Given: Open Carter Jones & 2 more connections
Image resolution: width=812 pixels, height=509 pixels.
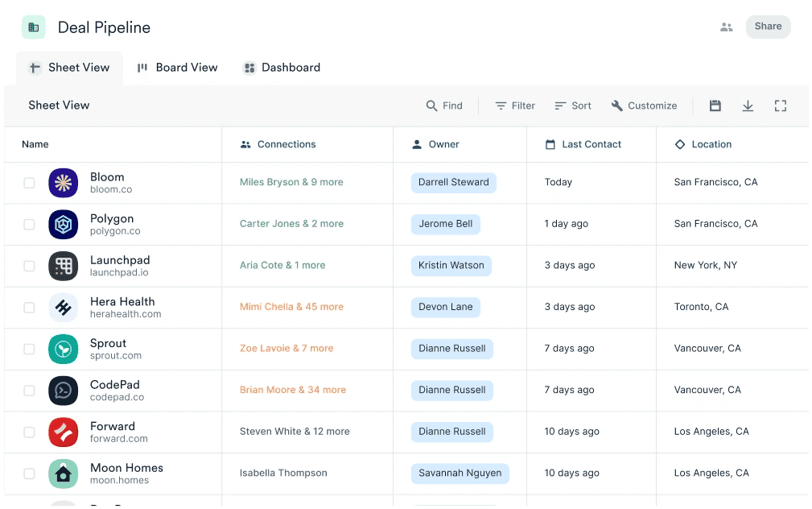Looking at the screenshot, I should [291, 224].
